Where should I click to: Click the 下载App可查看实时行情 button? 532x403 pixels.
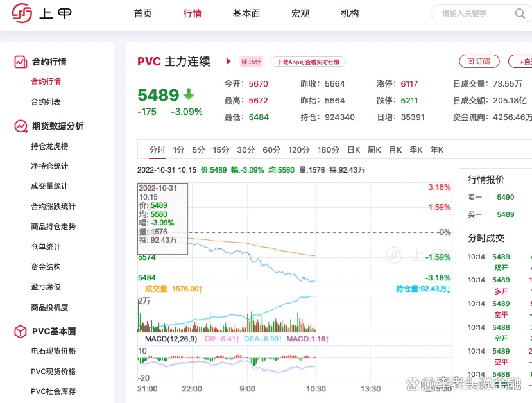[x=308, y=62]
